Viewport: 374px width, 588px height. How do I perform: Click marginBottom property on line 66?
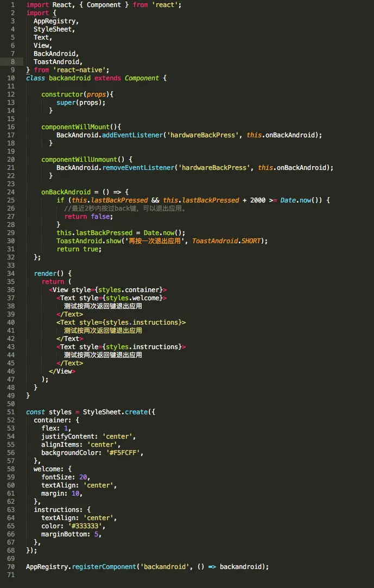(x=64, y=534)
